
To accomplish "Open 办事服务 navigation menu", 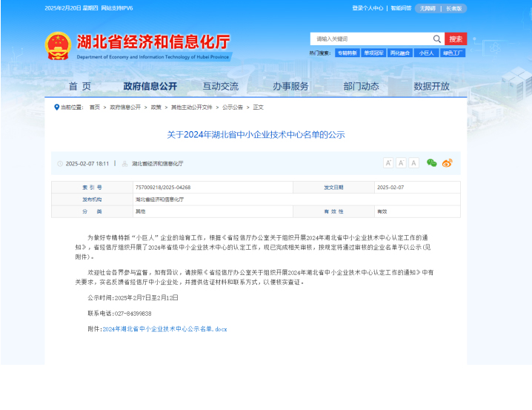I will tap(290, 86).
